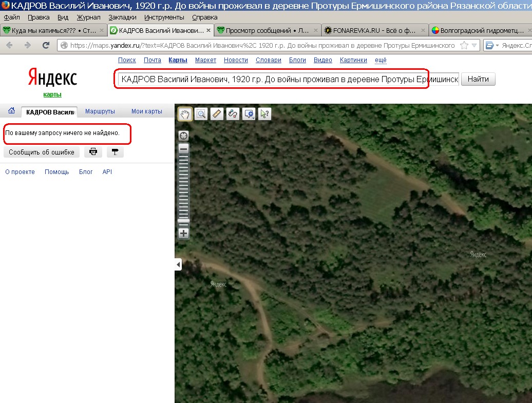
Task: Switch to 'Просмотр сообщений' browser tab
Action: point(267,30)
